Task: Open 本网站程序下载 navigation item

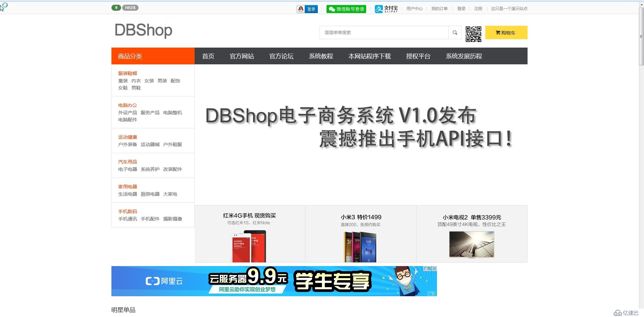Action: click(369, 56)
